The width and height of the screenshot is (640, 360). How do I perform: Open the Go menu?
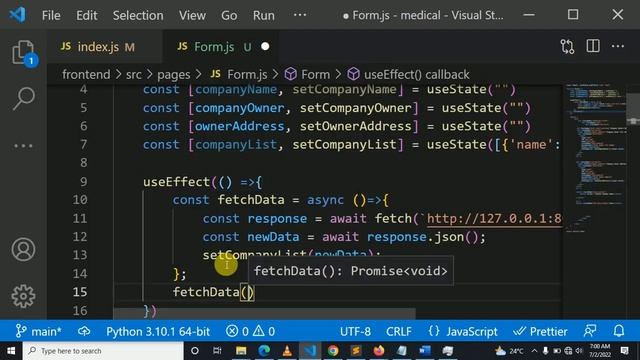click(x=229, y=16)
